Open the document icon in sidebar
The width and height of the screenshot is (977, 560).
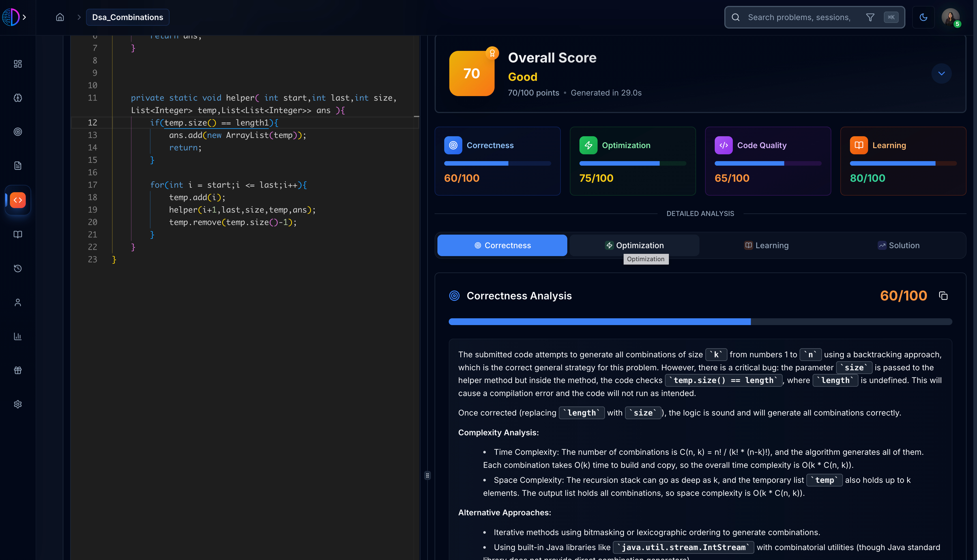click(18, 166)
